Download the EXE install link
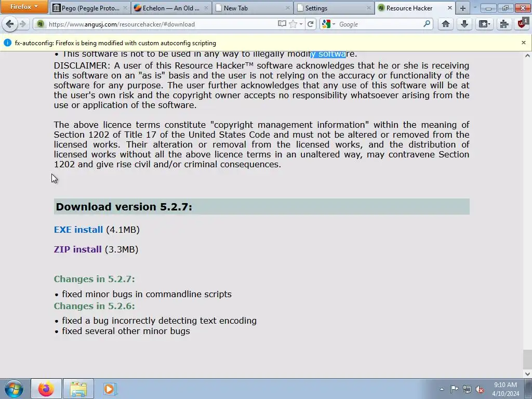Screen dimensions: 532x399 [78, 230]
